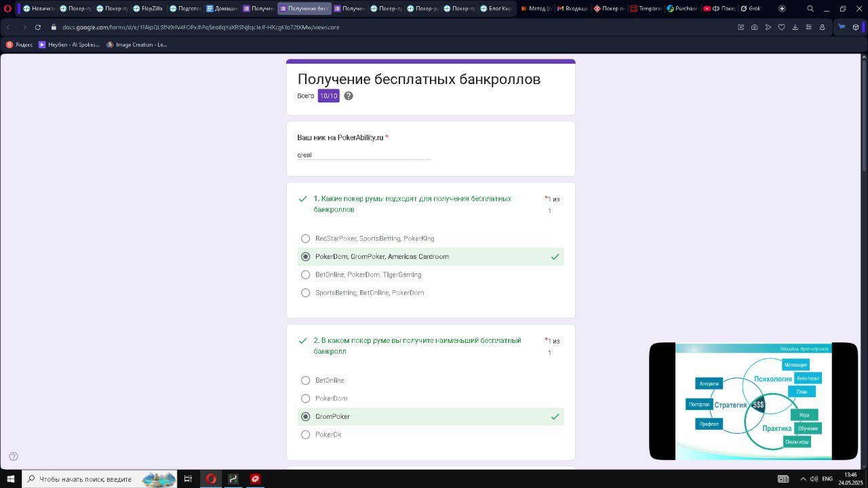Open the profile account icon

822,27
